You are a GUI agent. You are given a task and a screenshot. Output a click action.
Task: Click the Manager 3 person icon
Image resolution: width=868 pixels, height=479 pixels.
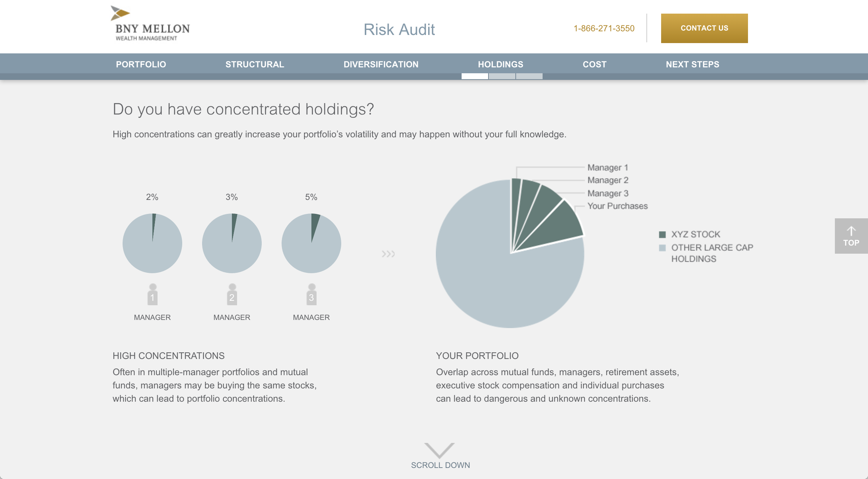click(311, 295)
